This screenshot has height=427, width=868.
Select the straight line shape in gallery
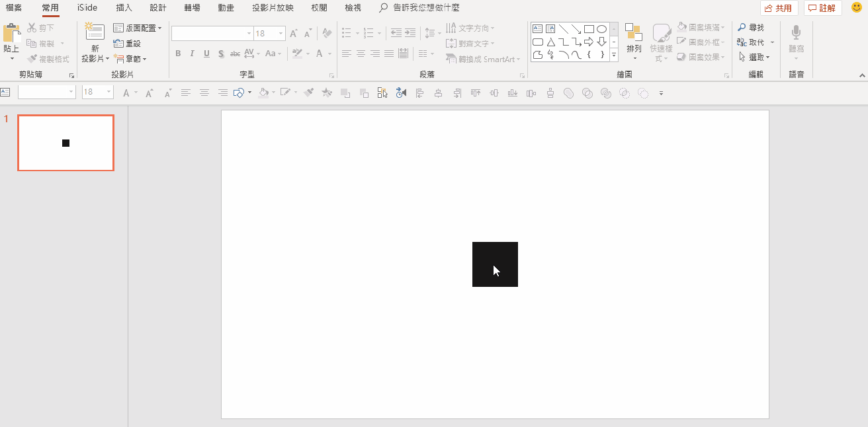563,28
